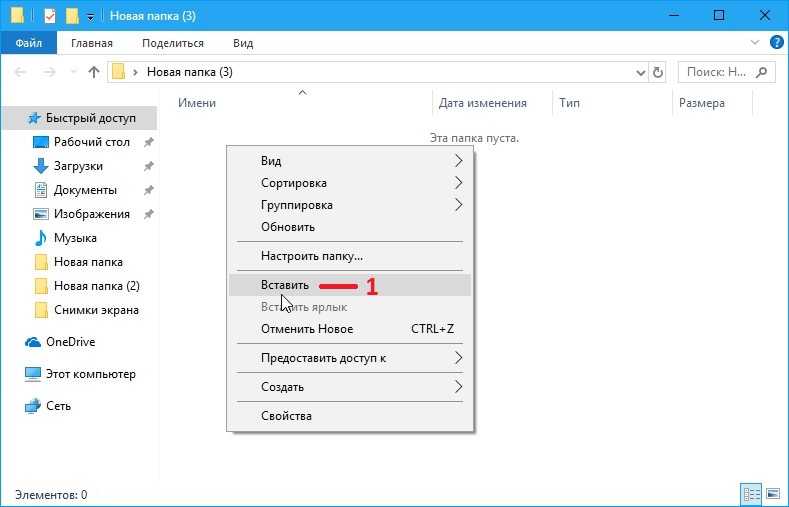
Task: Open the Создать submenu
Action: click(350, 387)
